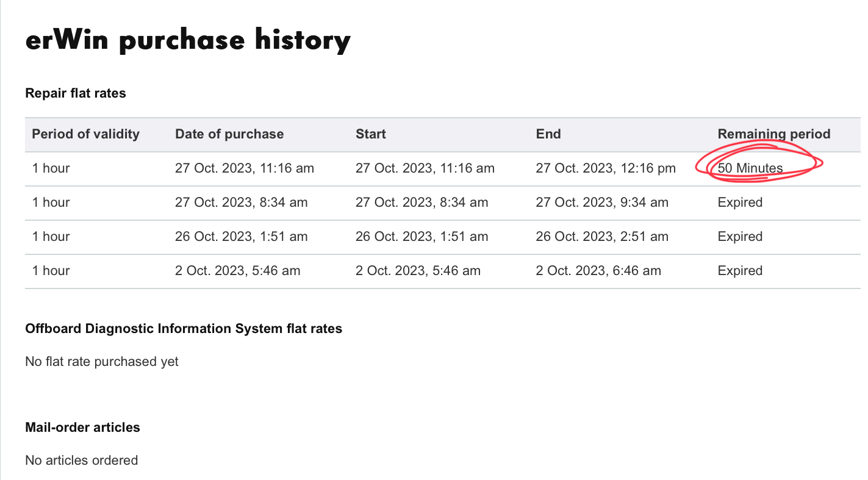Click the 26 Oct. 2023, 2:51 am end time
The height and width of the screenshot is (480, 868).
click(602, 237)
